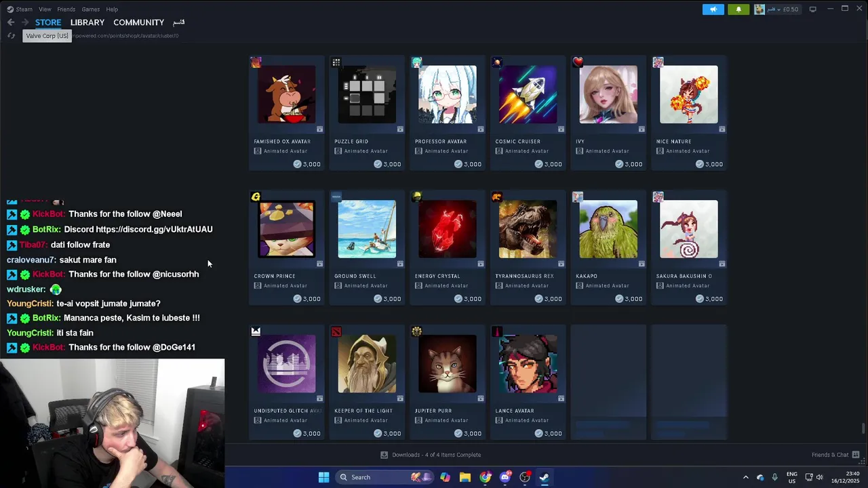Click the blue announcements megaphone button
Image resolution: width=868 pixels, height=488 pixels.
(x=713, y=9)
